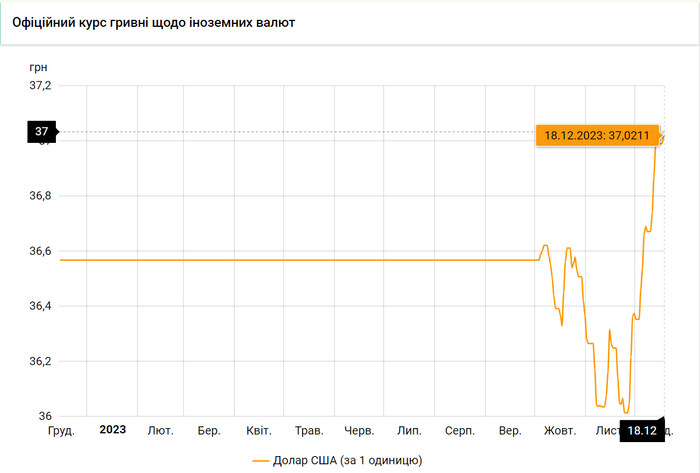
Task: Click the Вер. month label
Action: pyautogui.click(x=509, y=431)
